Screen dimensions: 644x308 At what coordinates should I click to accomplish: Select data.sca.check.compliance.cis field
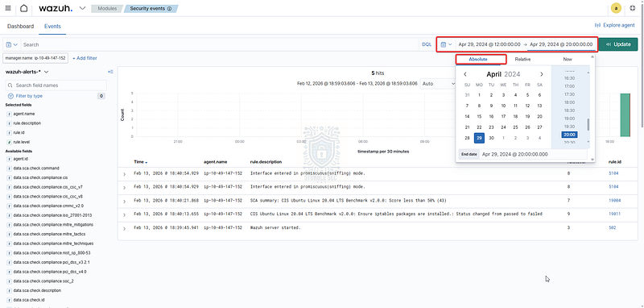[x=40, y=177]
